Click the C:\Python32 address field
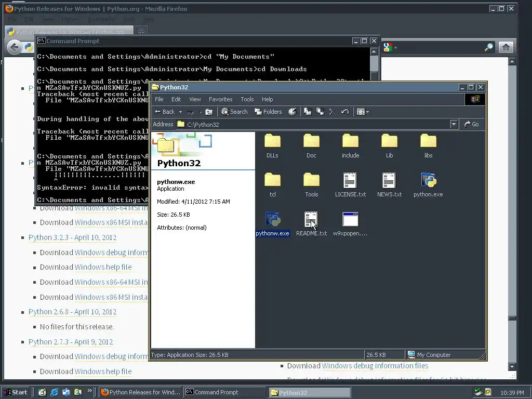Screen dimensions: 532x399 point(317,124)
